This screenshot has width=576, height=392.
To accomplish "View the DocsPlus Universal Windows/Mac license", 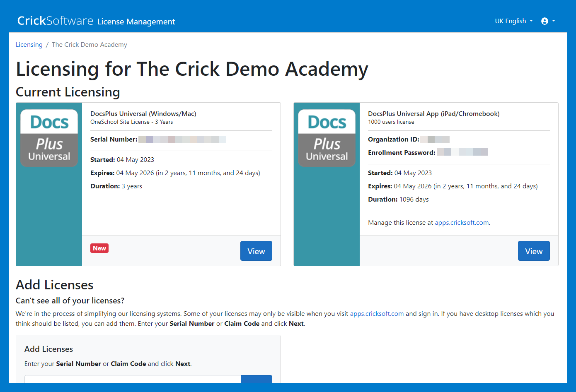I will click(x=256, y=251).
